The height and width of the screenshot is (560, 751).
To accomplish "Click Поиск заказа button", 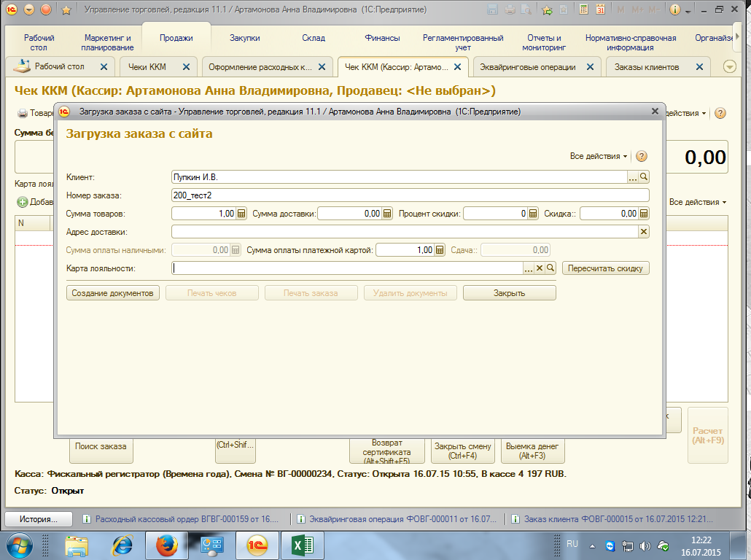I will 101,451.
